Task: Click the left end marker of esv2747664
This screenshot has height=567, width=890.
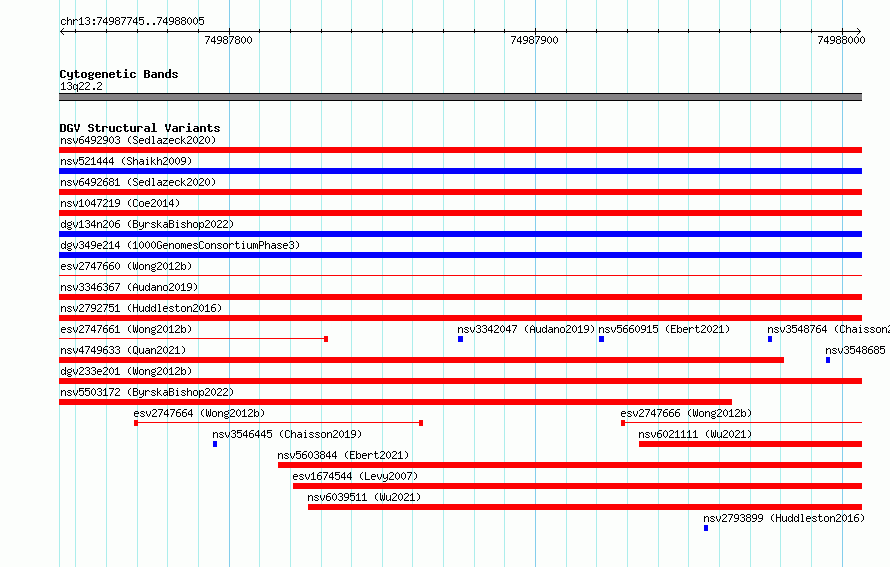Action: pyautogui.click(x=136, y=423)
